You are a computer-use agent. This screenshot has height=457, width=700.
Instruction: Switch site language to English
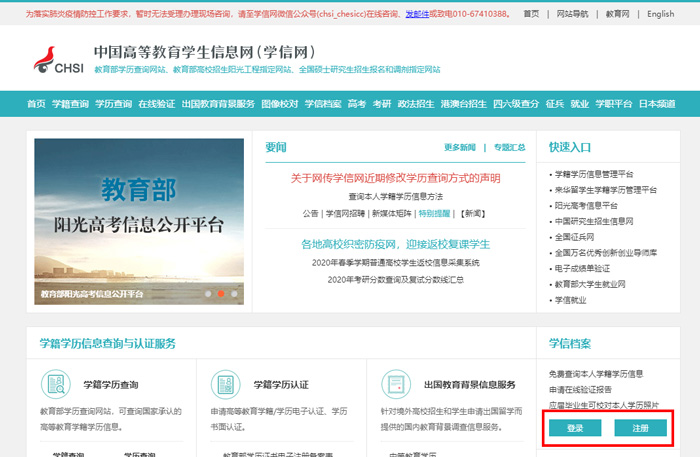pyautogui.click(x=660, y=14)
